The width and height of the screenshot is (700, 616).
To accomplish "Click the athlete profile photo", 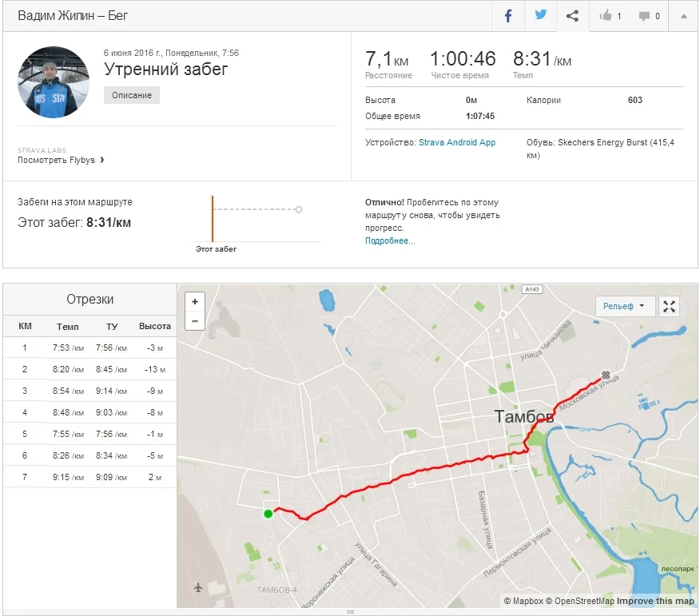I will tap(54, 82).
